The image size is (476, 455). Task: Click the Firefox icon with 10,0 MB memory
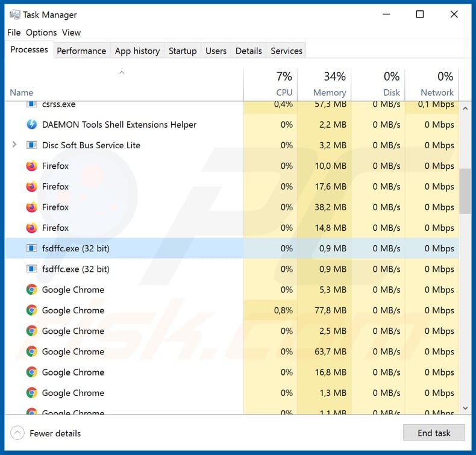tap(31, 166)
